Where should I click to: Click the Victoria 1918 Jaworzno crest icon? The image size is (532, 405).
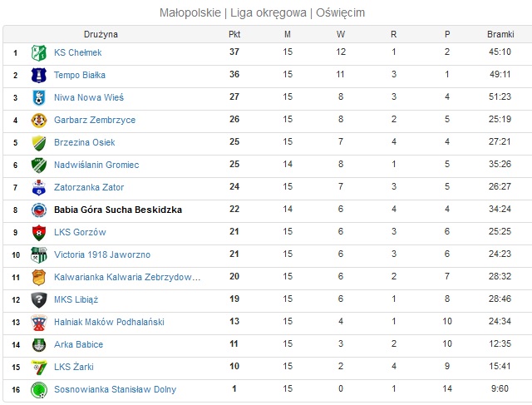(39, 255)
